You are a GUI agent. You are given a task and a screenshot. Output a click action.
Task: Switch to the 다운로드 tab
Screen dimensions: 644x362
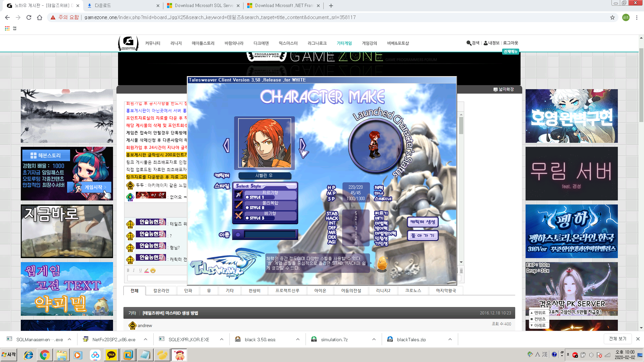123,6
